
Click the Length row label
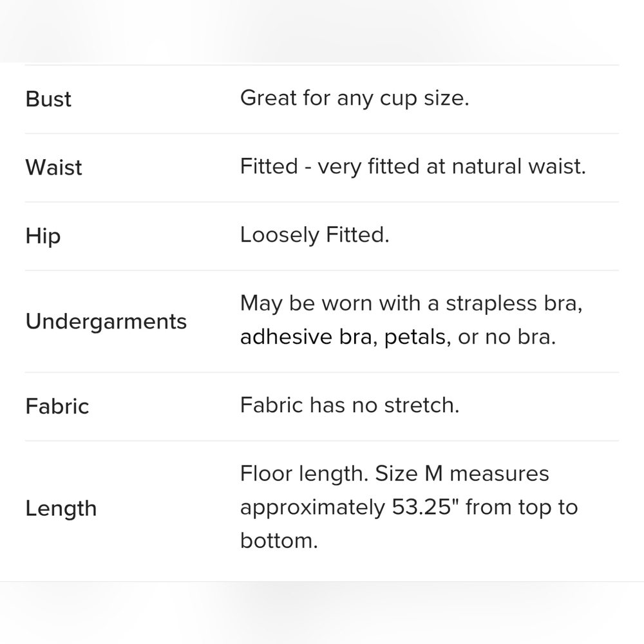61,509
